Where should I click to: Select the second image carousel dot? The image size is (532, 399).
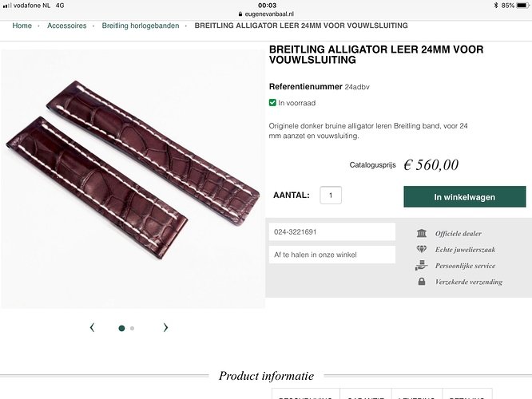[x=132, y=328]
